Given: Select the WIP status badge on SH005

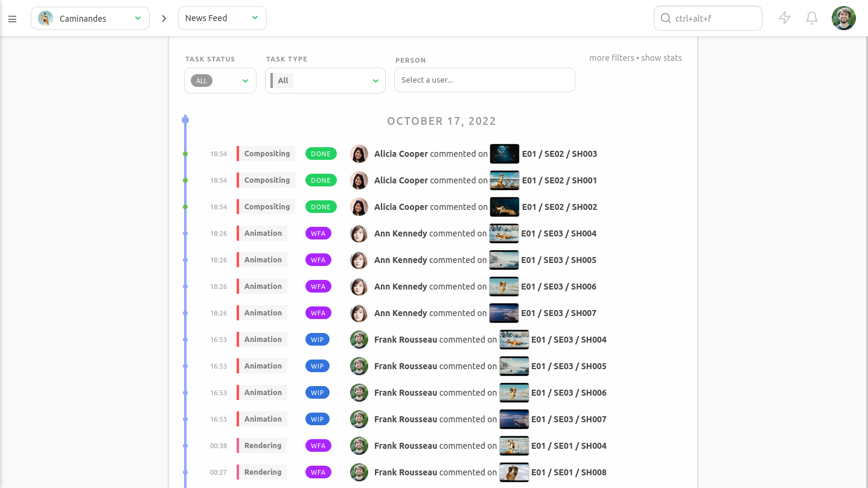Looking at the screenshot, I should point(318,366).
